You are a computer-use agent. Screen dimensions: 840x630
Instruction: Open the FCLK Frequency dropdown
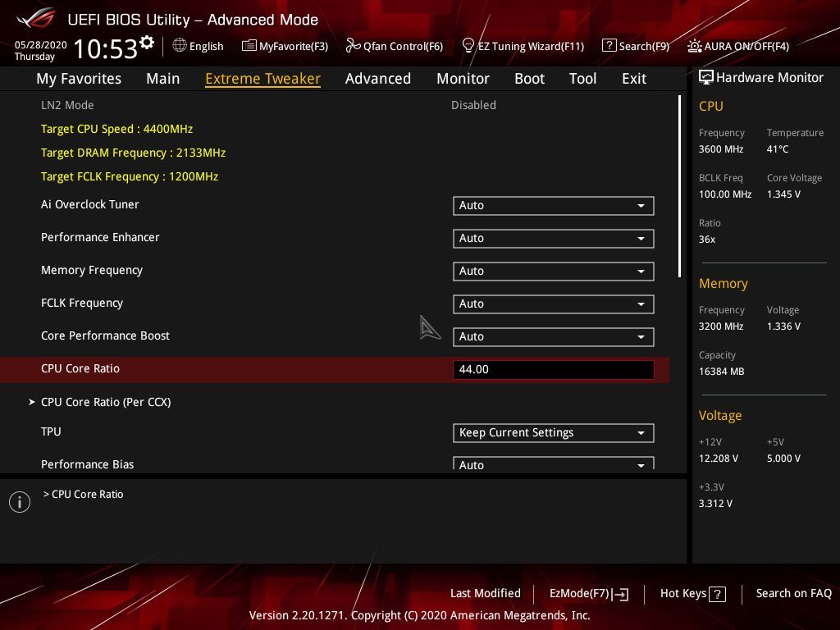554,304
